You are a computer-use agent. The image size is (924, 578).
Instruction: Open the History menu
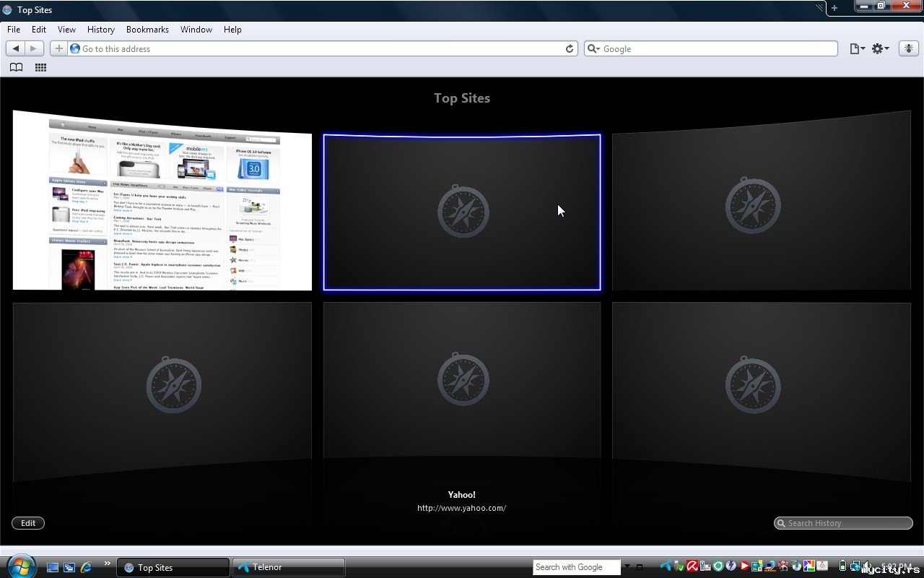point(100,30)
